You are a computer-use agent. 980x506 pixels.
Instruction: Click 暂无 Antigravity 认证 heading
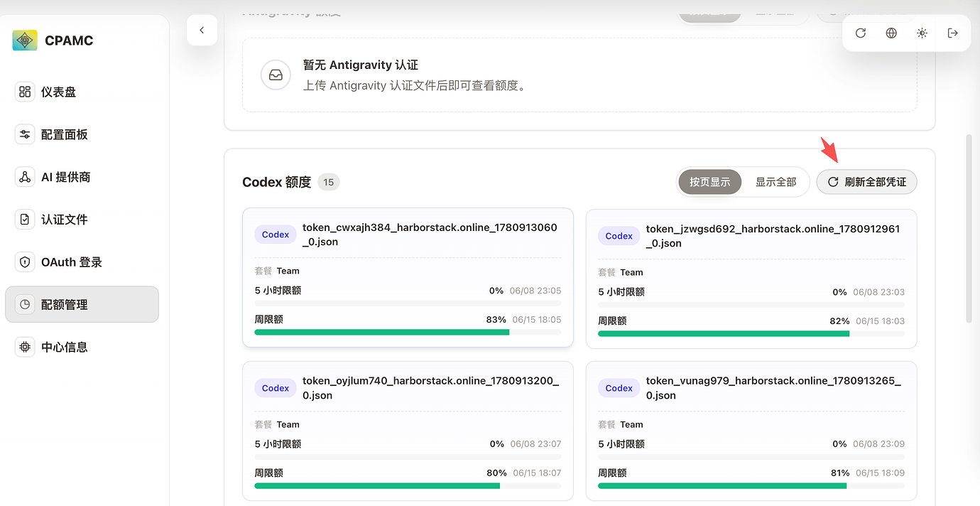361,65
